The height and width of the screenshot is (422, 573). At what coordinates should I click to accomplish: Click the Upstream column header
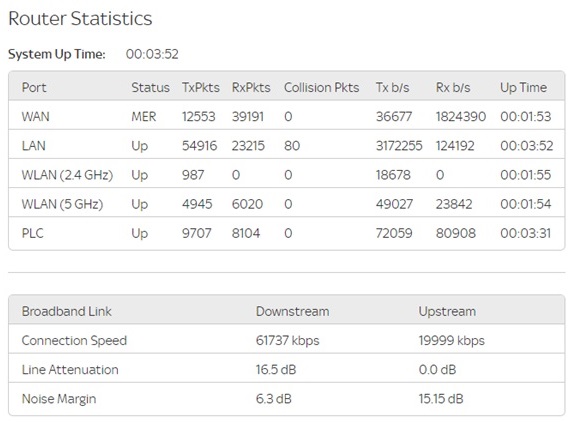447,311
